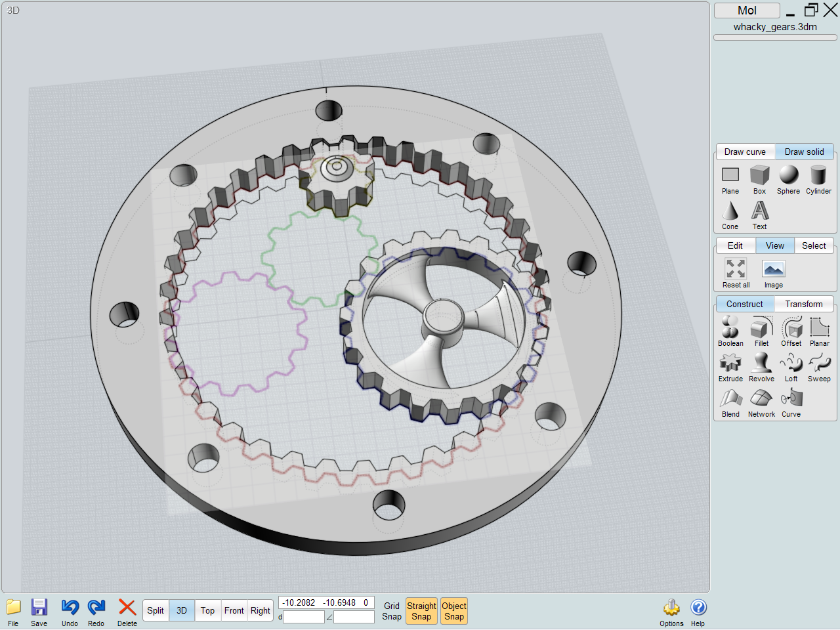Switch to the Draw solid tab
Viewport: 840px width, 630px height.
[x=804, y=152]
